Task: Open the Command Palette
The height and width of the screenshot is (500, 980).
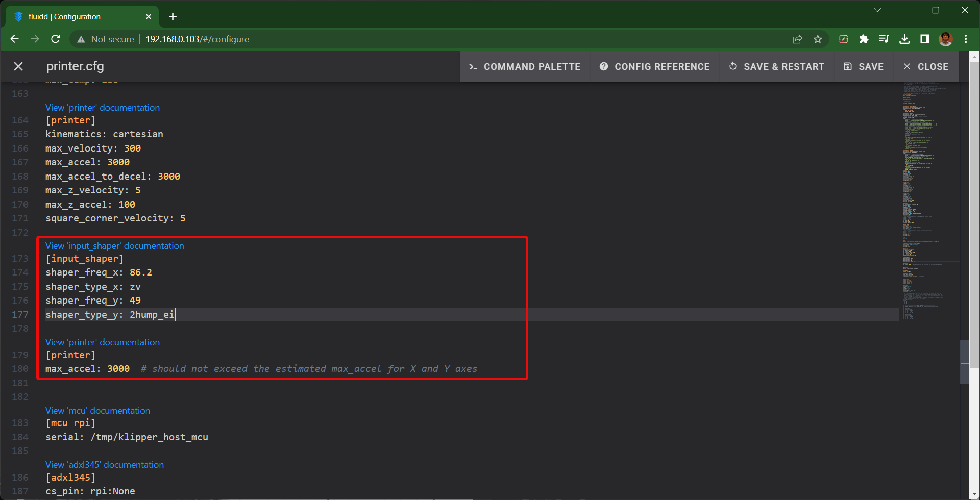Action: tap(525, 66)
